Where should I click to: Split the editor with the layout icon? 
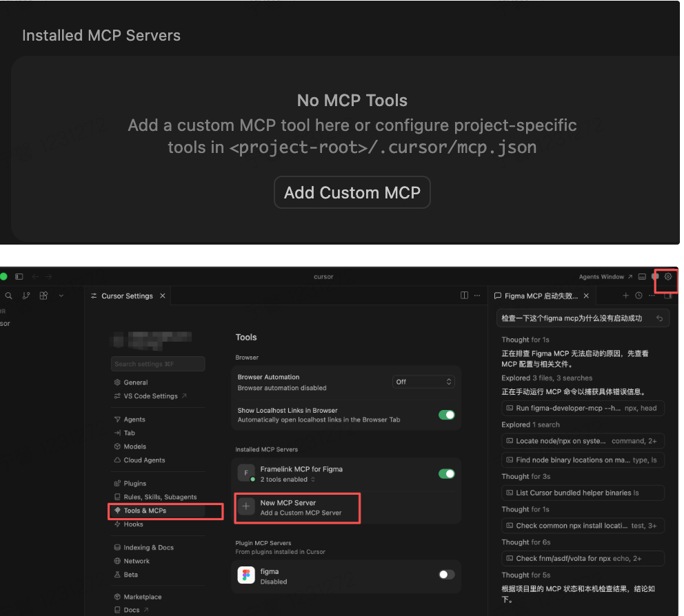coord(464,295)
